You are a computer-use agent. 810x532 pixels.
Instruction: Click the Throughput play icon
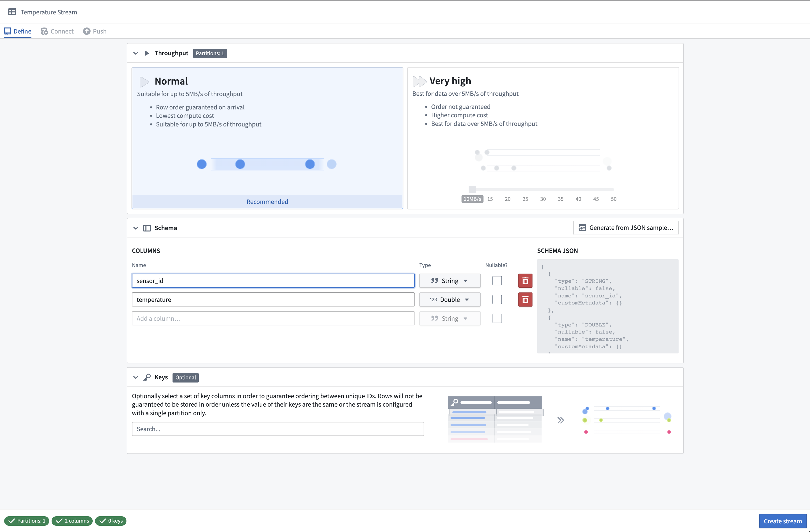147,53
